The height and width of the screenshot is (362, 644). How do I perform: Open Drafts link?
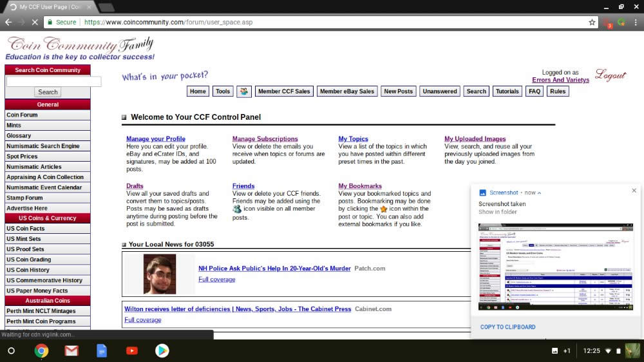click(135, 186)
